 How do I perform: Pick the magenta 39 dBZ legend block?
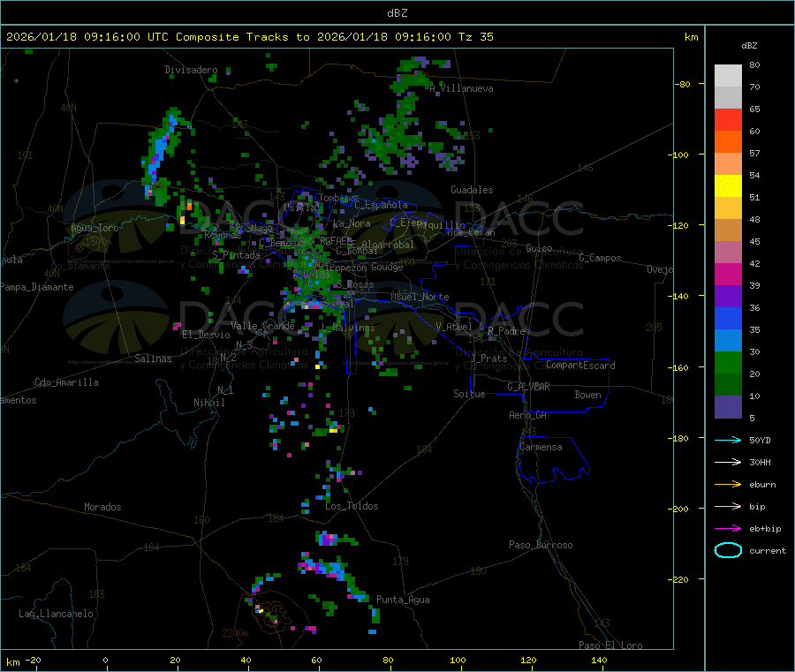click(x=728, y=274)
